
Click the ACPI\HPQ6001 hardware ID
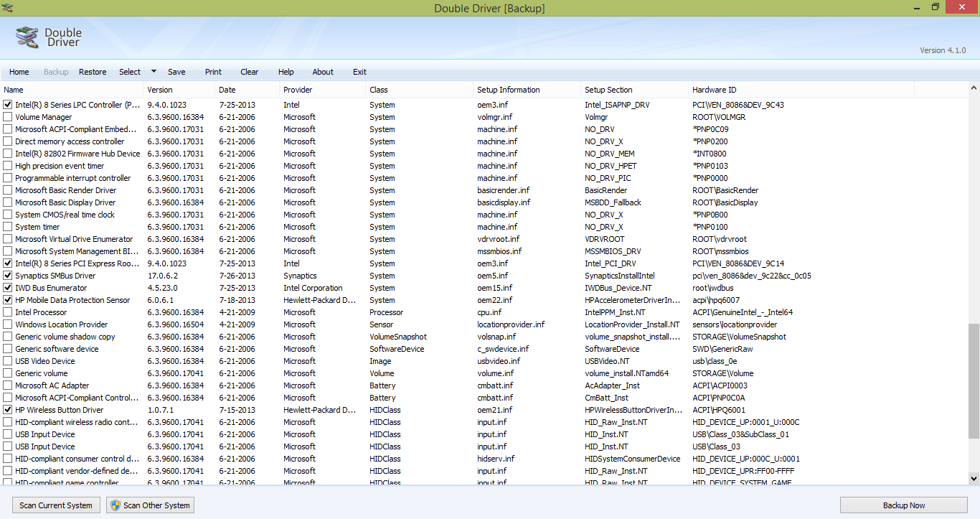tap(718, 410)
